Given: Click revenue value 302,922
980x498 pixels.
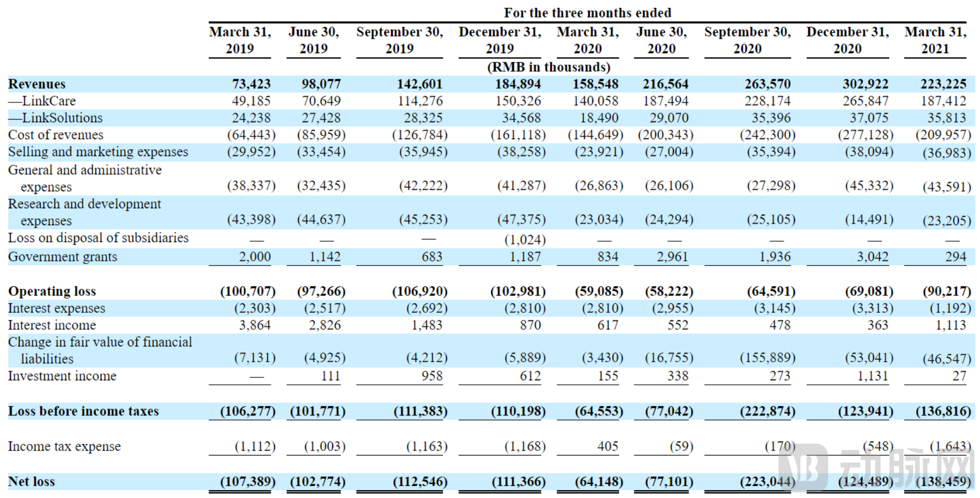Looking at the screenshot, I should tap(865, 84).
